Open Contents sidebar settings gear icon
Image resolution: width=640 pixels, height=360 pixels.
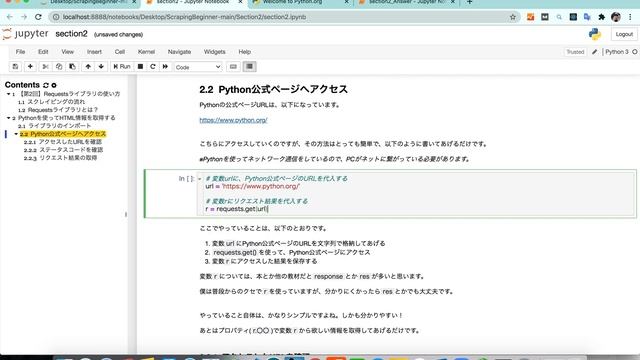point(54,85)
